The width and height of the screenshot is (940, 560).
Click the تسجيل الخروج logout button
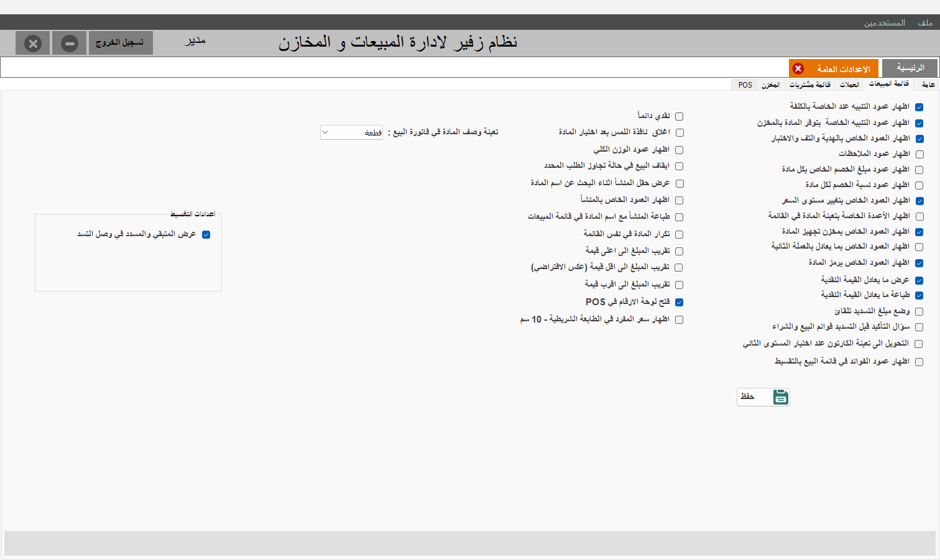pos(121,43)
